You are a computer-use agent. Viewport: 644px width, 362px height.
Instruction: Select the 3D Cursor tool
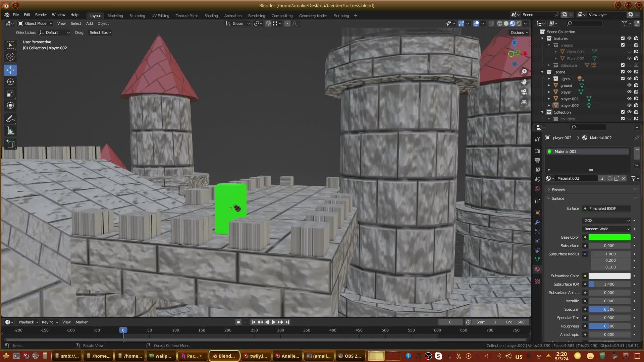(x=10, y=57)
